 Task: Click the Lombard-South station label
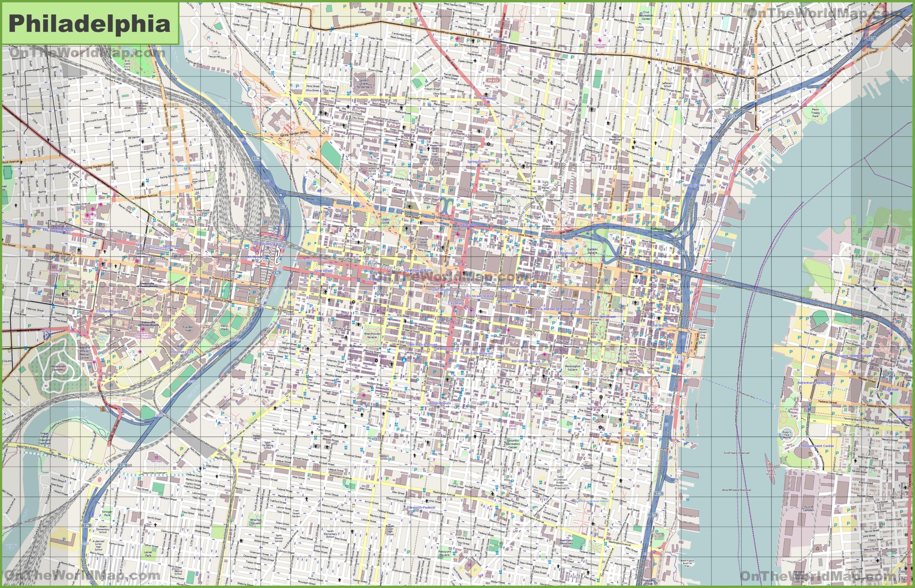click(439, 404)
